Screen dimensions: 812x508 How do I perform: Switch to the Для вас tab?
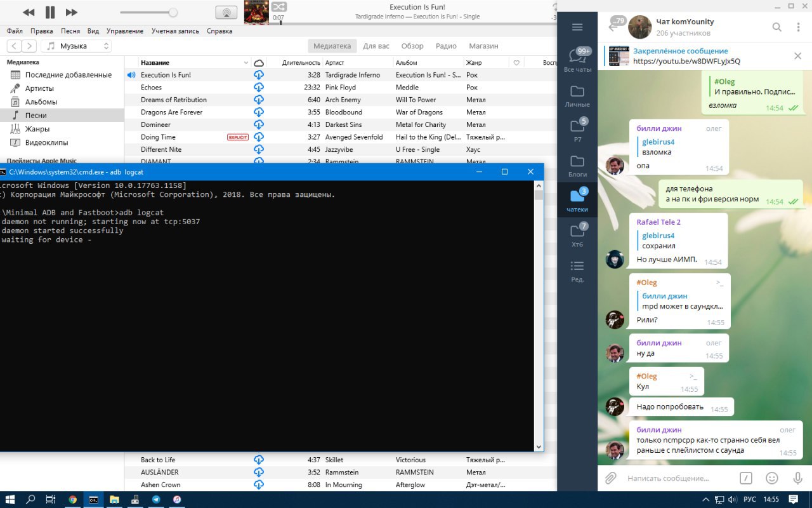tap(376, 46)
